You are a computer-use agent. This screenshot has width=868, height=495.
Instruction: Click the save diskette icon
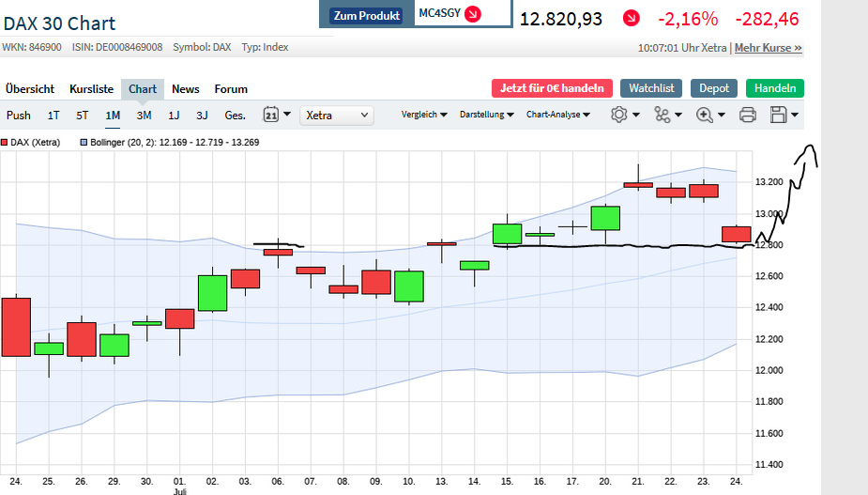[778, 115]
